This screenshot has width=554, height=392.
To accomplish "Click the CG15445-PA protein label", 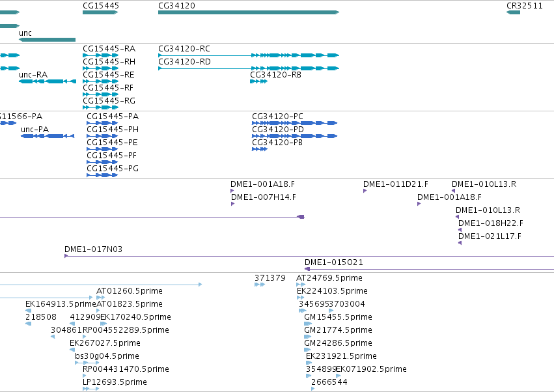I will [x=113, y=117].
